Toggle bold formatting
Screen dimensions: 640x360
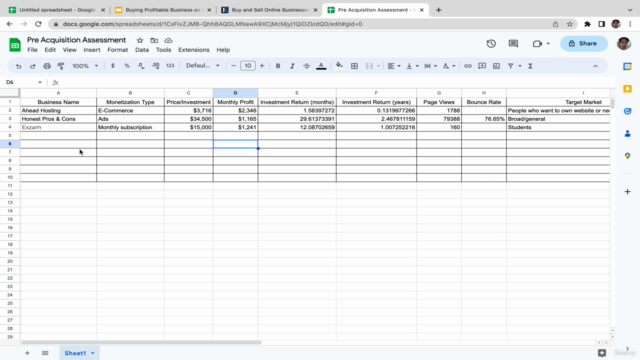click(278, 66)
